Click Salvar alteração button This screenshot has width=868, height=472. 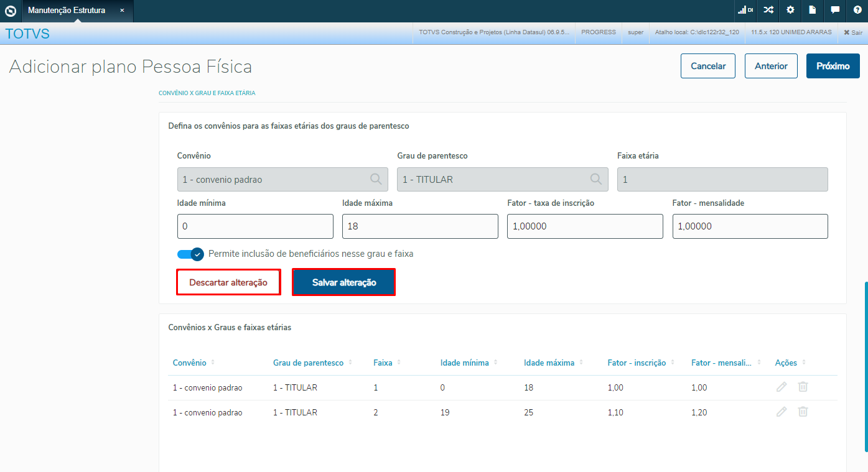coord(344,282)
